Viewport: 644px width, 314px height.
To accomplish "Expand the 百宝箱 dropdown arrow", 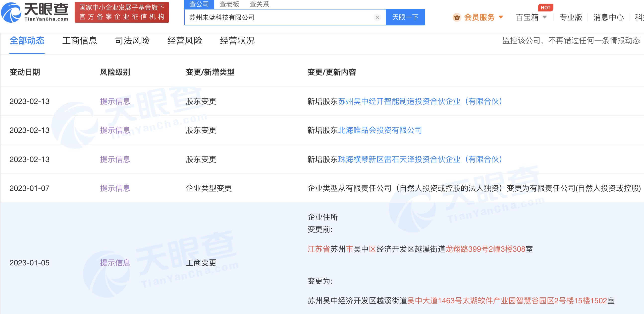I will click(544, 17).
